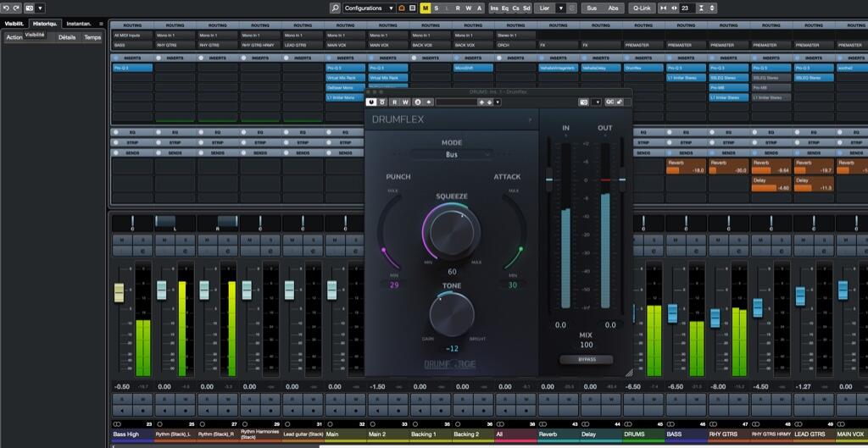Expand the Sends section on first channel
868x448 pixels.
(132, 152)
